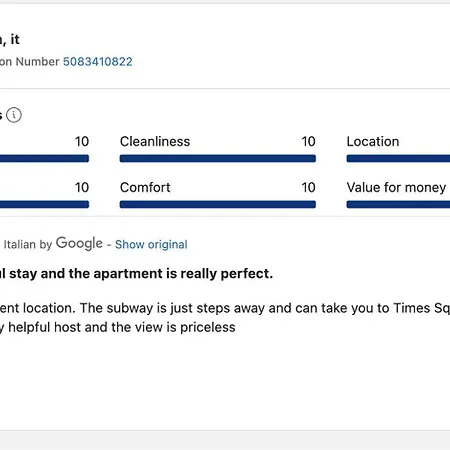This screenshot has height=450, width=450.
Task: Click the review sentence mentioning the subway
Action: [225, 308]
